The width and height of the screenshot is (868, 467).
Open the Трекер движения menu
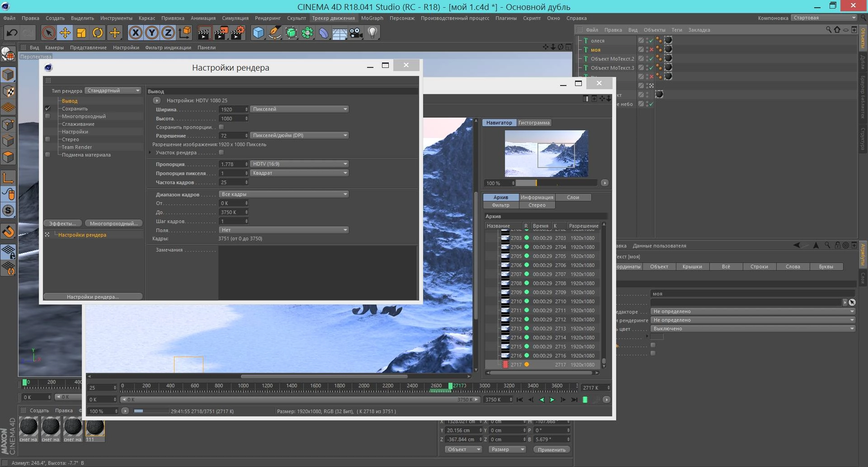click(x=333, y=18)
